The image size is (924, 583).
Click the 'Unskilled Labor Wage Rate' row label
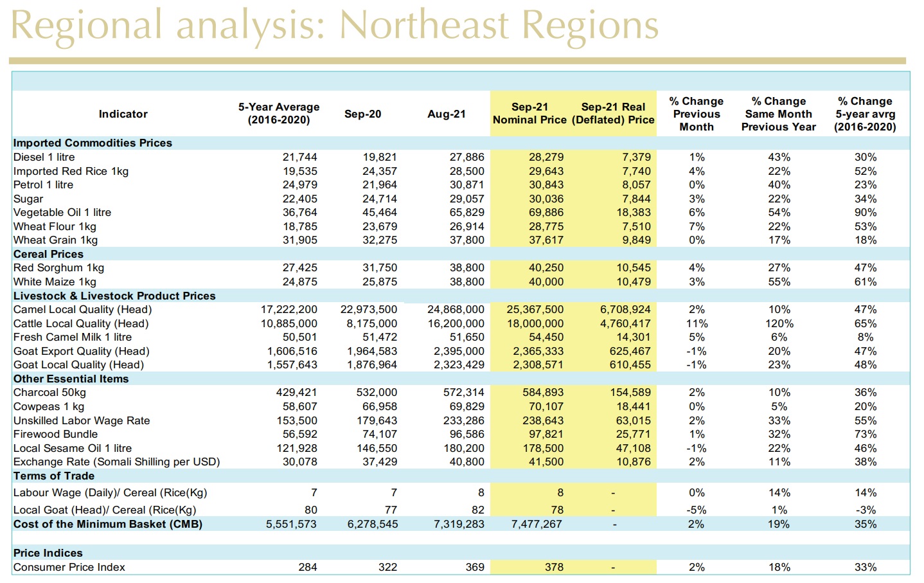tap(82, 420)
